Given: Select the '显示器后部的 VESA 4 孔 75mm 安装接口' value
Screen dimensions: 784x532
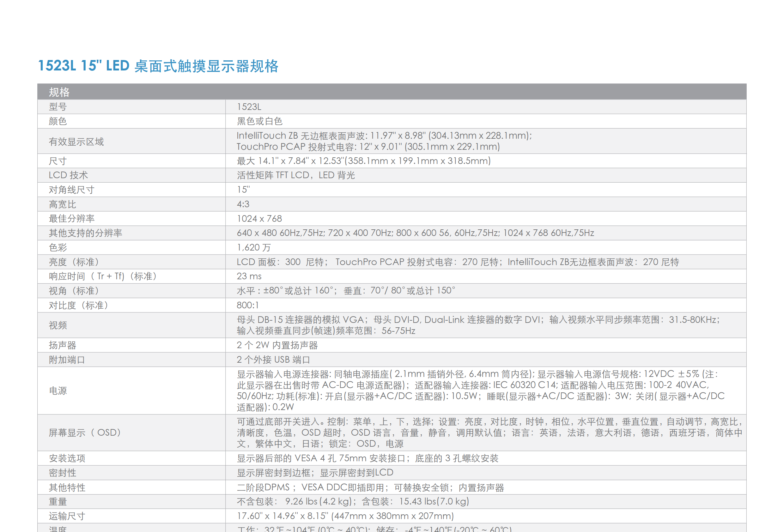Looking at the screenshot, I should (x=368, y=458).
